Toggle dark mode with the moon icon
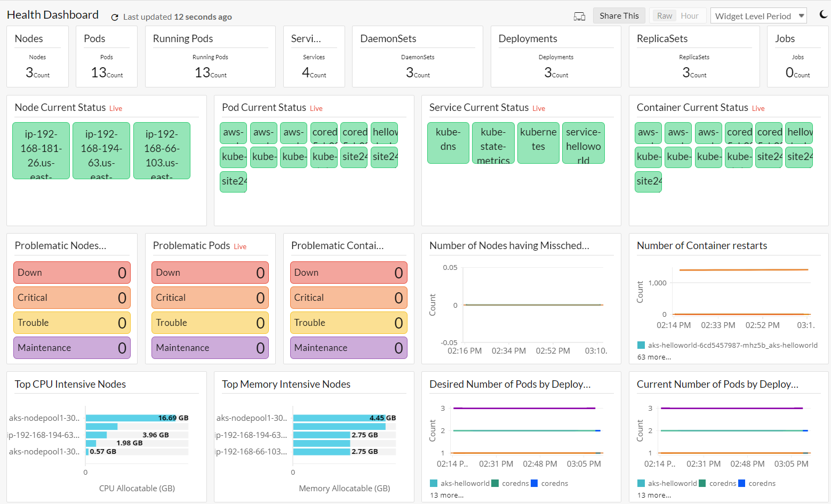Image resolution: width=831 pixels, height=504 pixels. pos(823,15)
